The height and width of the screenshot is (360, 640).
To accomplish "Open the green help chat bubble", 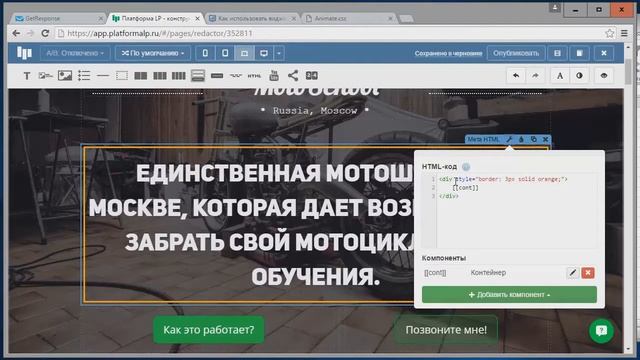I will pos(601,331).
